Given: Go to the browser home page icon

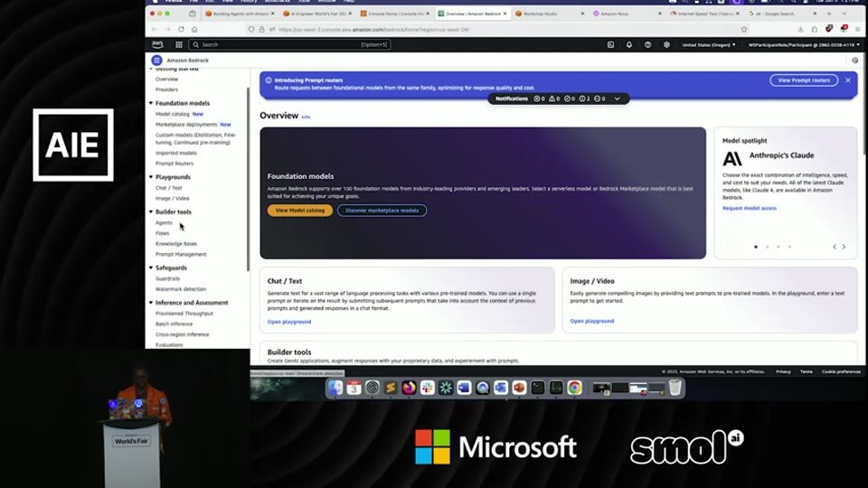Looking at the screenshot, I should tap(194, 29).
